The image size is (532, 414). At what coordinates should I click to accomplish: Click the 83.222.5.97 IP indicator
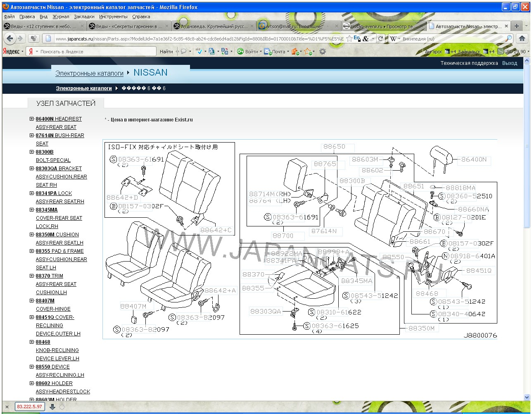[x=30, y=407]
